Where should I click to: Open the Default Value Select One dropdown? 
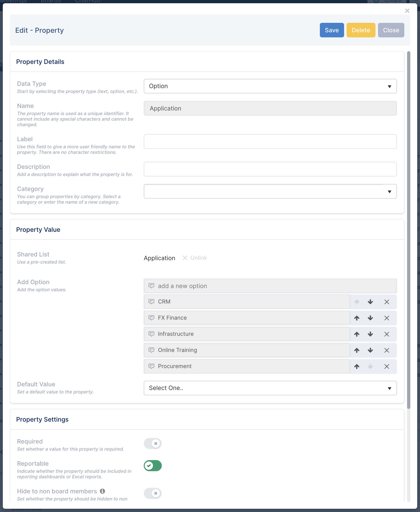point(270,388)
